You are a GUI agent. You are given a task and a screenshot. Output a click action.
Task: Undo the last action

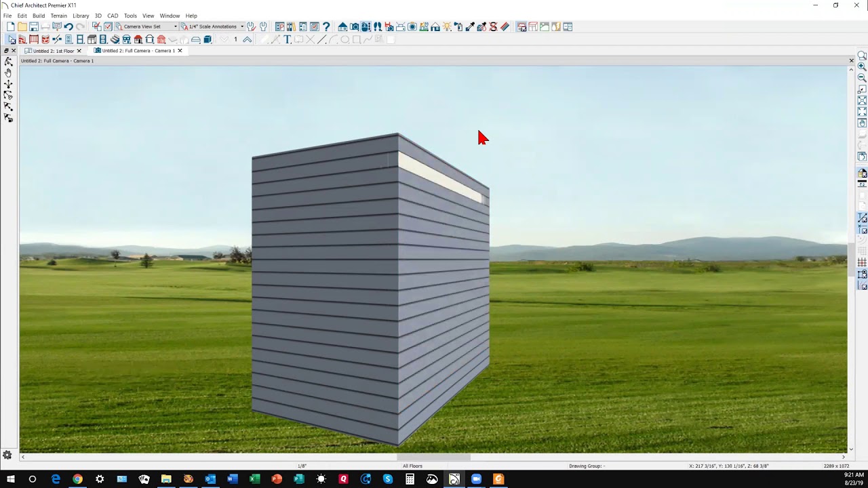(68, 26)
